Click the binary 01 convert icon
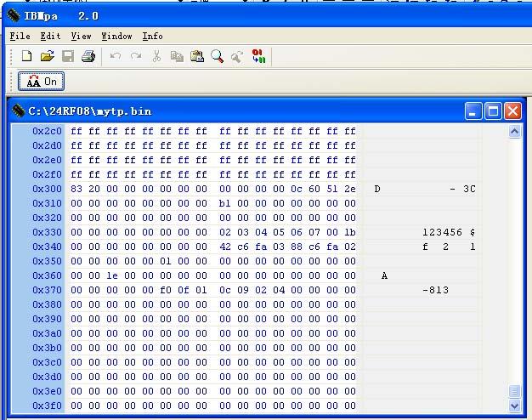This screenshot has width=532, height=420. point(258,56)
